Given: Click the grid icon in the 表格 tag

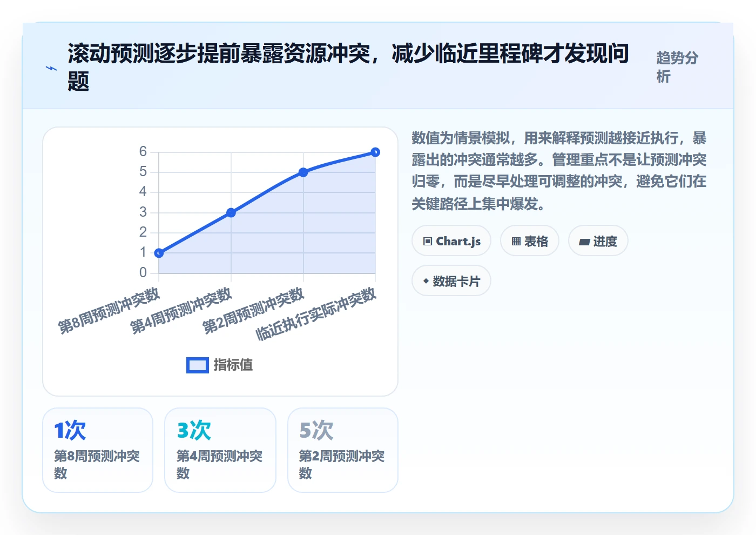Looking at the screenshot, I should pyautogui.click(x=516, y=242).
